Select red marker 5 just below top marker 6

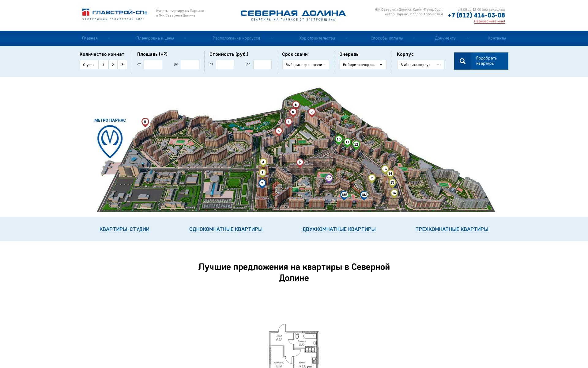293,113
